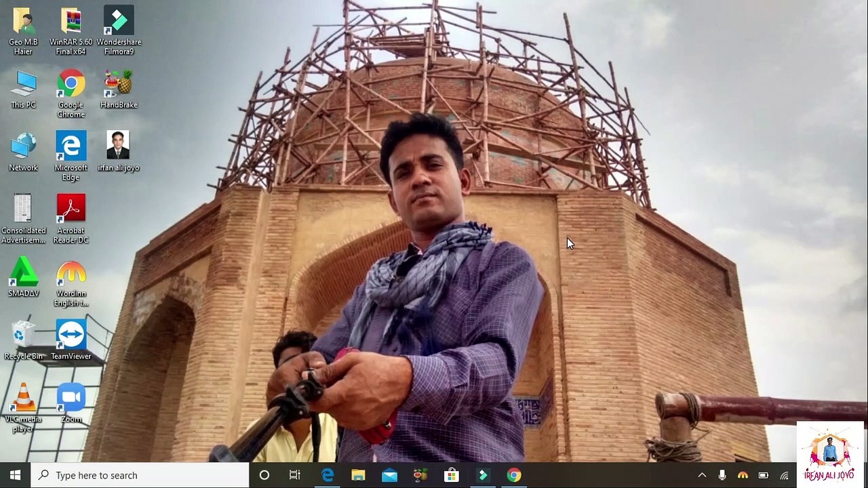Open Consolidated Advertisement document icon
Viewport: 868px width, 488px height.
coord(23,220)
